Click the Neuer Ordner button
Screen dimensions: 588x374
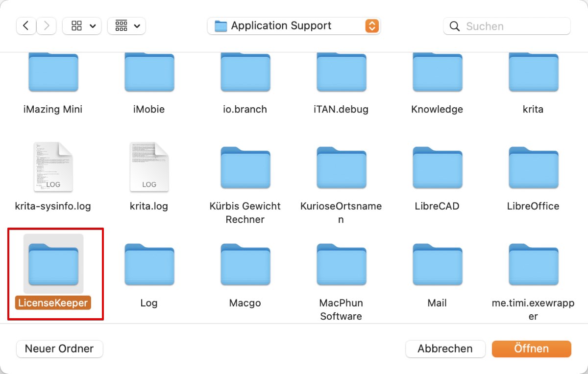click(x=59, y=349)
